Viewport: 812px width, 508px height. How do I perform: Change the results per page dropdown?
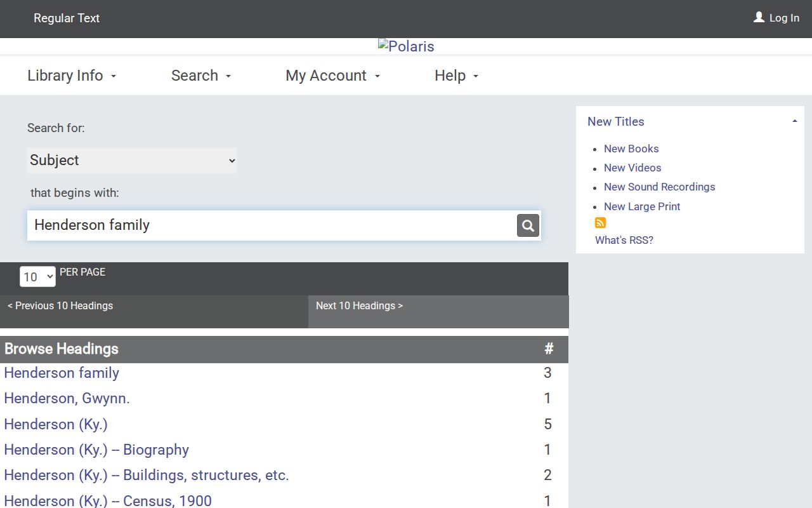coord(37,277)
